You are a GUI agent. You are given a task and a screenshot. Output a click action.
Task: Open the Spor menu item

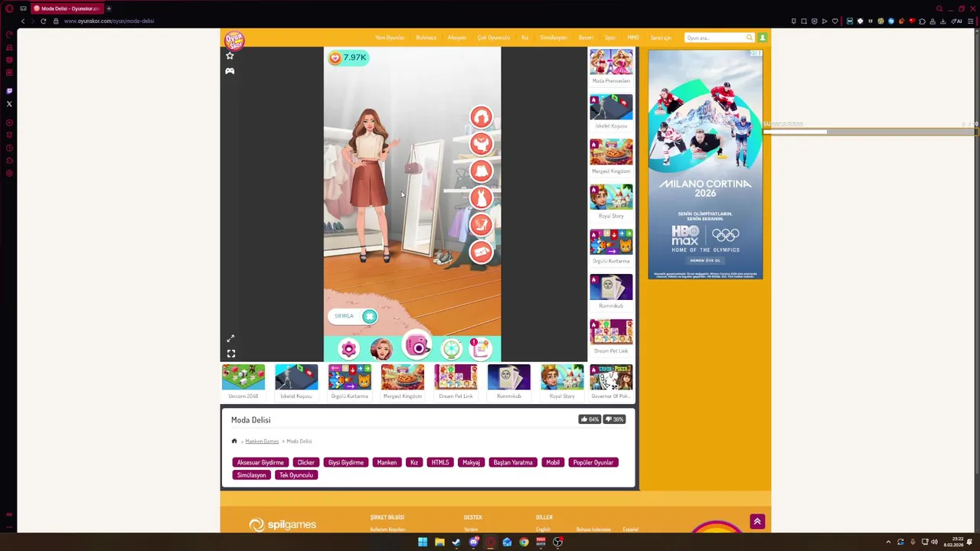610,37
